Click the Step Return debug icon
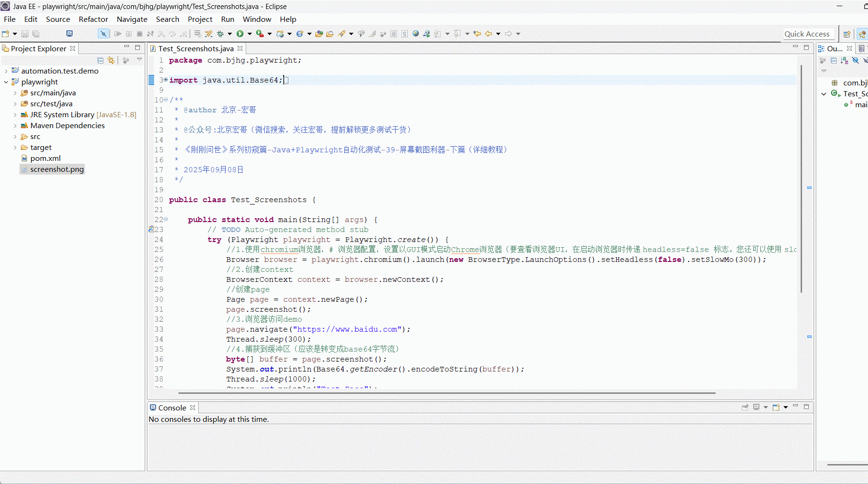The image size is (868, 484). coord(183,34)
